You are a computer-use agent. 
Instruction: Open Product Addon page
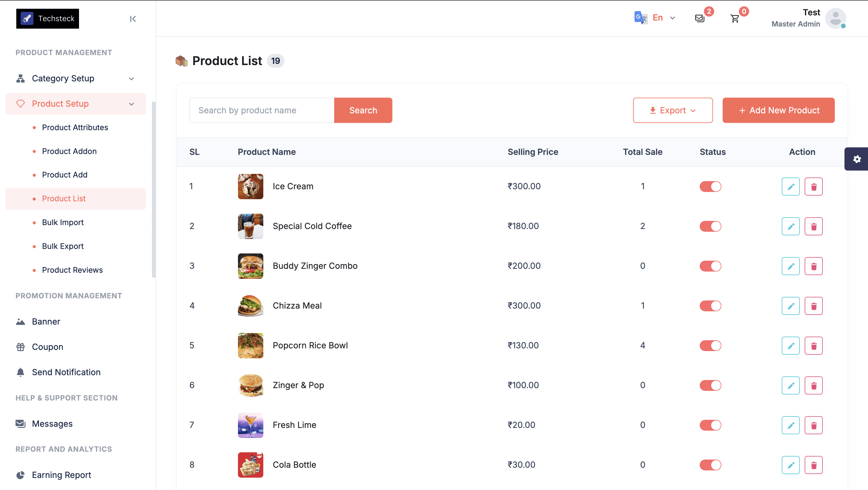pos(69,152)
